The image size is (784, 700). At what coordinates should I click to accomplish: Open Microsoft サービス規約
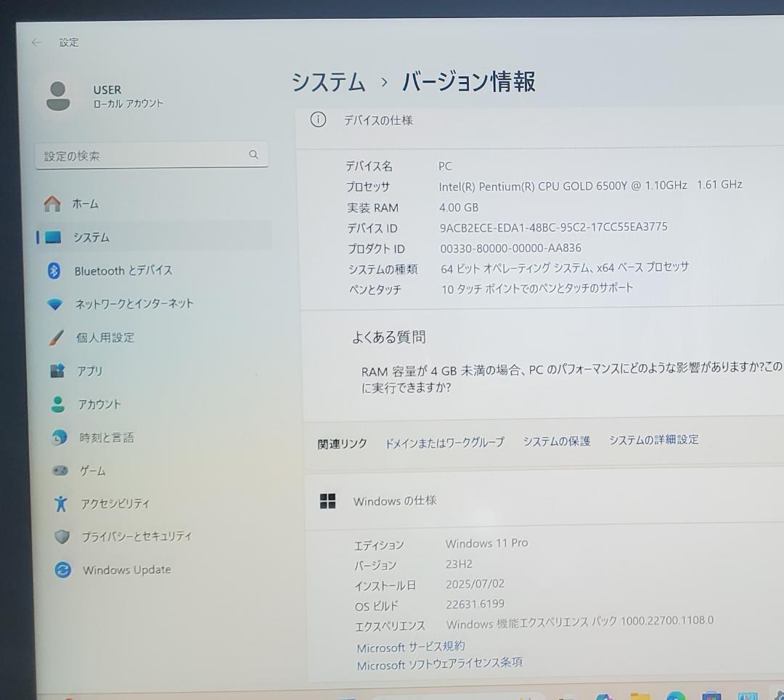411,647
